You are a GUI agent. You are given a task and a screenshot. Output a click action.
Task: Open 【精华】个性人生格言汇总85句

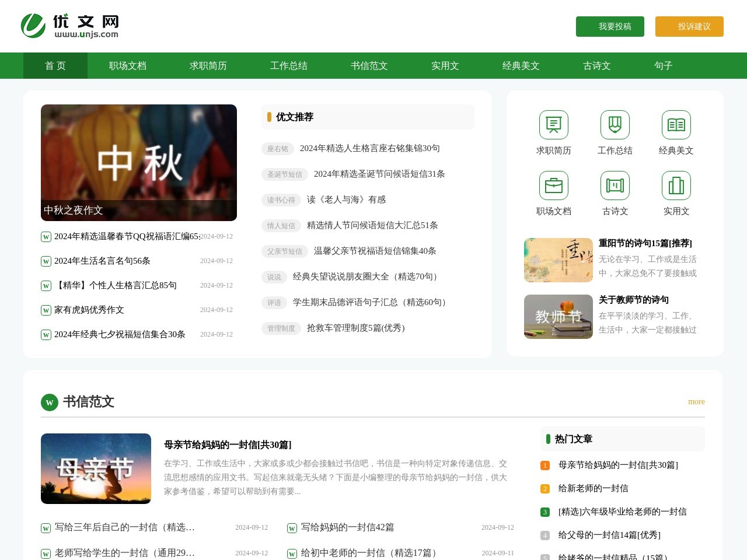point(116,285)
